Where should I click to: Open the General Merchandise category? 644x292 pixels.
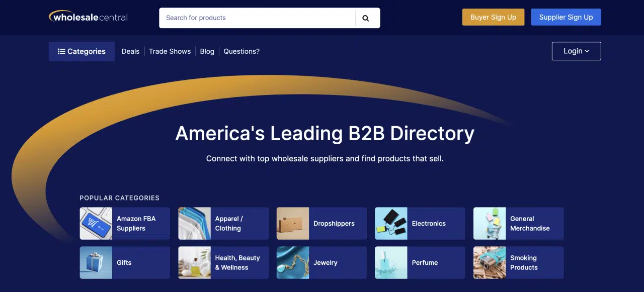[530, 224]
